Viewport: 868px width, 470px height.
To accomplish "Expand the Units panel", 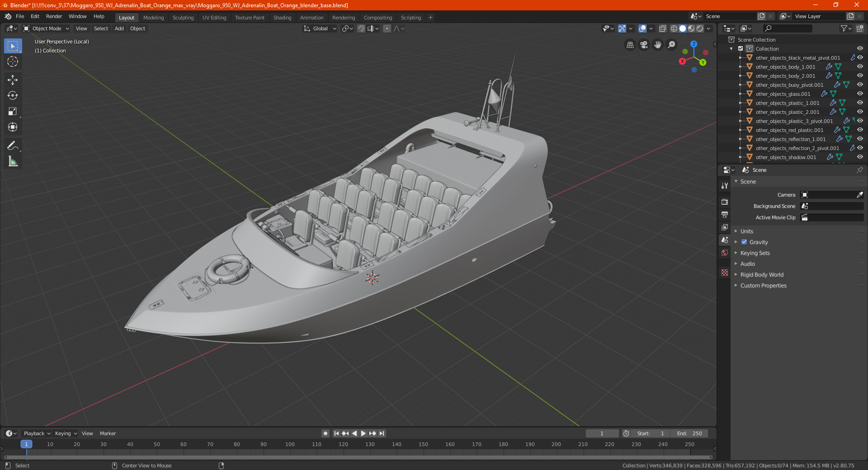I will coord(746,231).
